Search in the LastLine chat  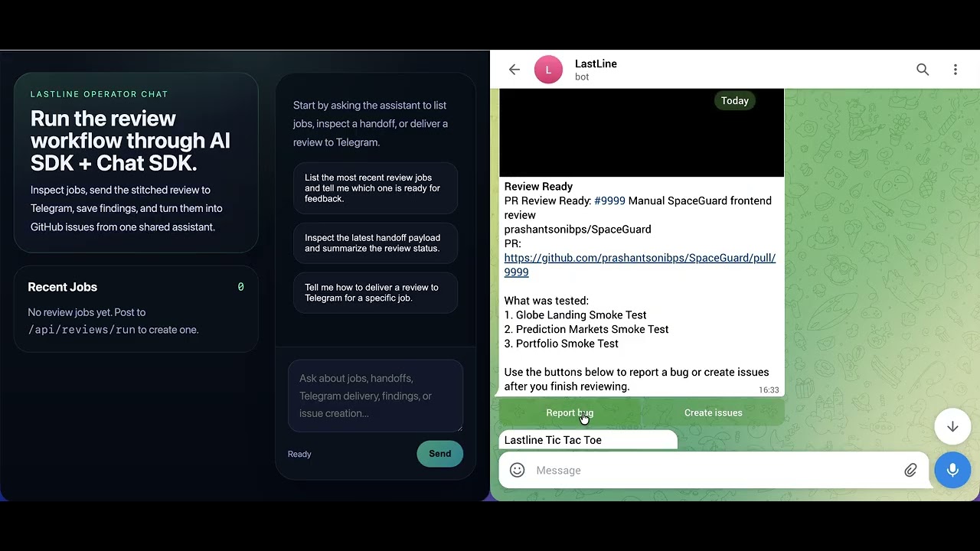923,70
